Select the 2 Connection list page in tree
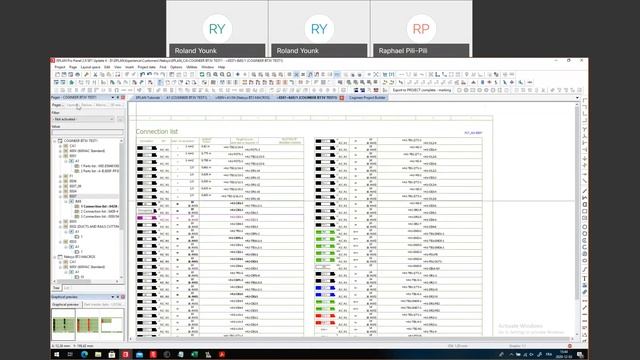This screenshot has height=360, width=640. click(x=99, y=211)
